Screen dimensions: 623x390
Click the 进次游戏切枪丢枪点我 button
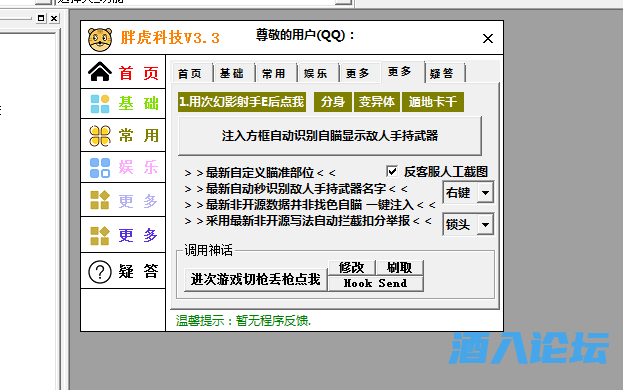(x=255, y=280)
